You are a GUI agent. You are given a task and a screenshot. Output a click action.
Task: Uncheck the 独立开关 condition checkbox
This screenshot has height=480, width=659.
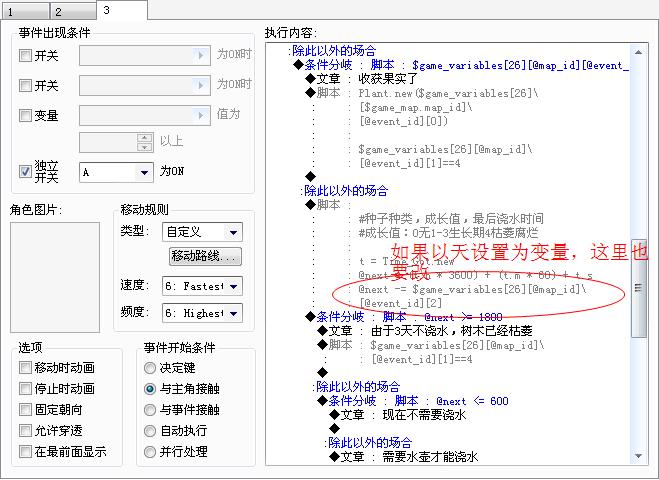tap(25, 171)
